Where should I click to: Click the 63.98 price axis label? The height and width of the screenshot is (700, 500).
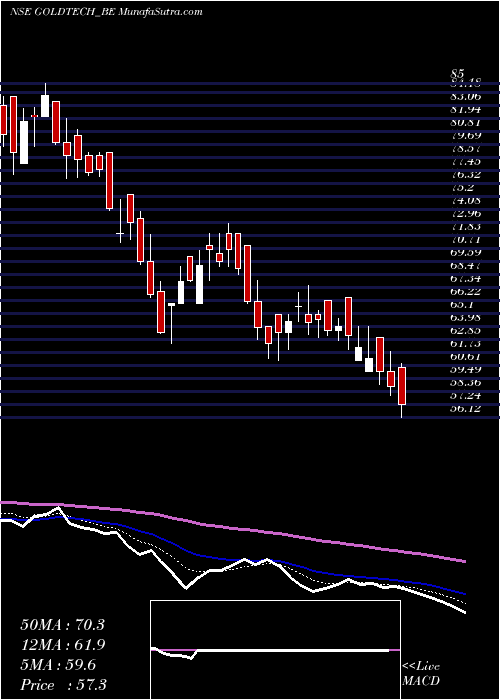(466, 318)
